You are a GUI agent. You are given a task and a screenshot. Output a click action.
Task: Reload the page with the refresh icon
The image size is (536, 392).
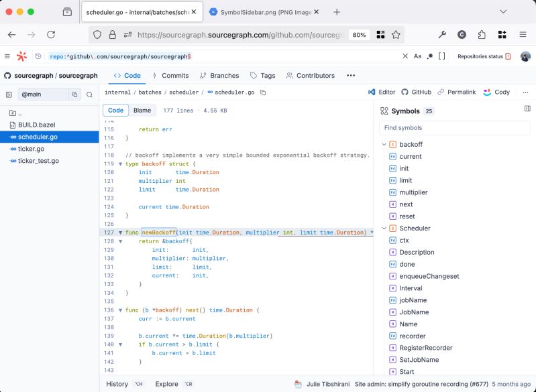point(51,34)
